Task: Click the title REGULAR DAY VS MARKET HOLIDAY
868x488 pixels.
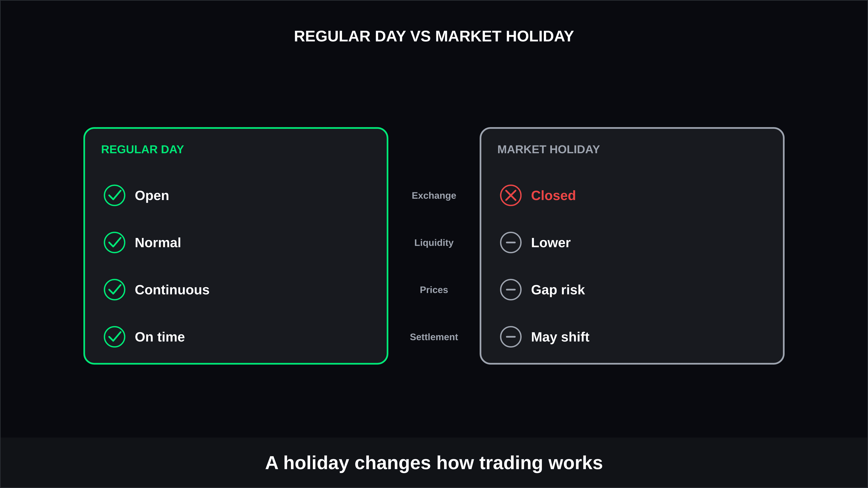Action: 434,36
